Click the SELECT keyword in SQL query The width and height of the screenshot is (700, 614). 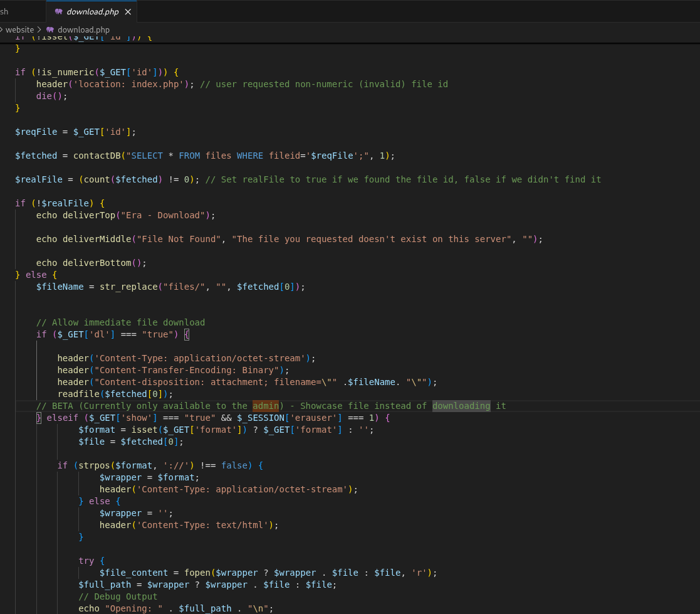(147, 156)
